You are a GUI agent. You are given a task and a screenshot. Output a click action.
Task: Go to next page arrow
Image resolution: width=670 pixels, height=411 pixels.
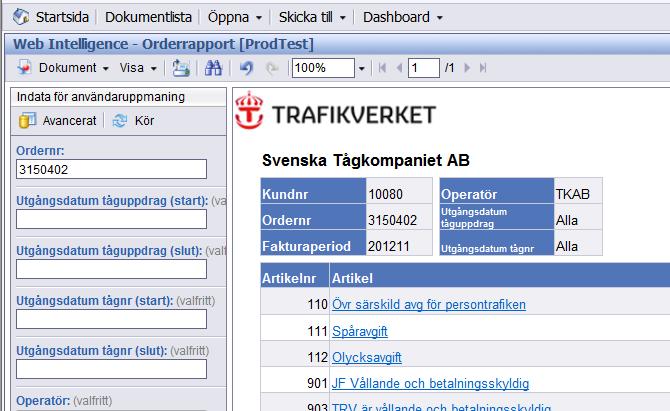click(x=467, y=68)
